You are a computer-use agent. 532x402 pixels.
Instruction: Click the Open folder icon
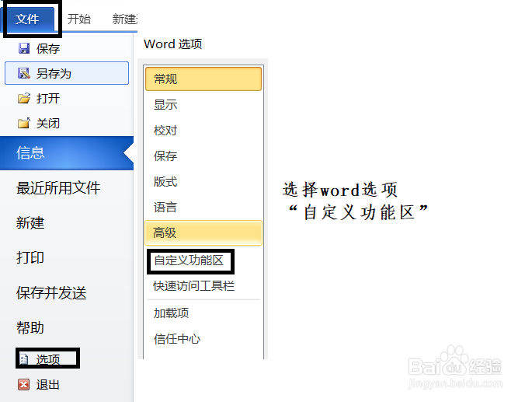(24, 99)
